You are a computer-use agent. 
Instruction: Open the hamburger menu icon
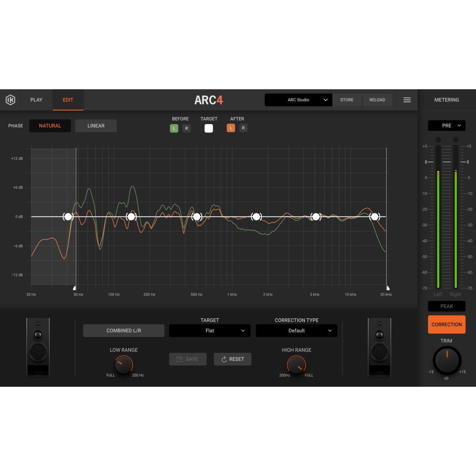click(407, 100)
